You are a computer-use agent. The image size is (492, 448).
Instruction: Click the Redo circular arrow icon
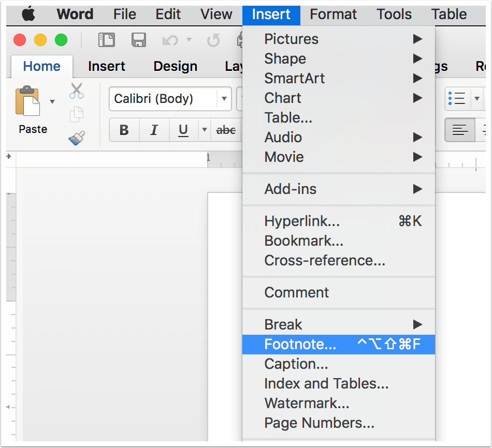click(x=213, y=40)
